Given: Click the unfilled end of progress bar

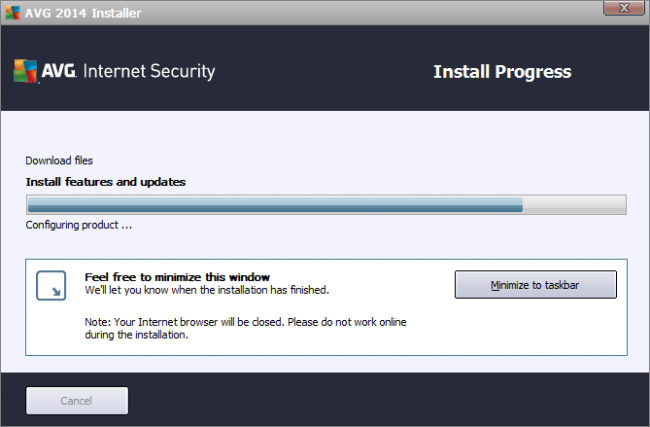Looking at the screenshot, I should point(574,205).
